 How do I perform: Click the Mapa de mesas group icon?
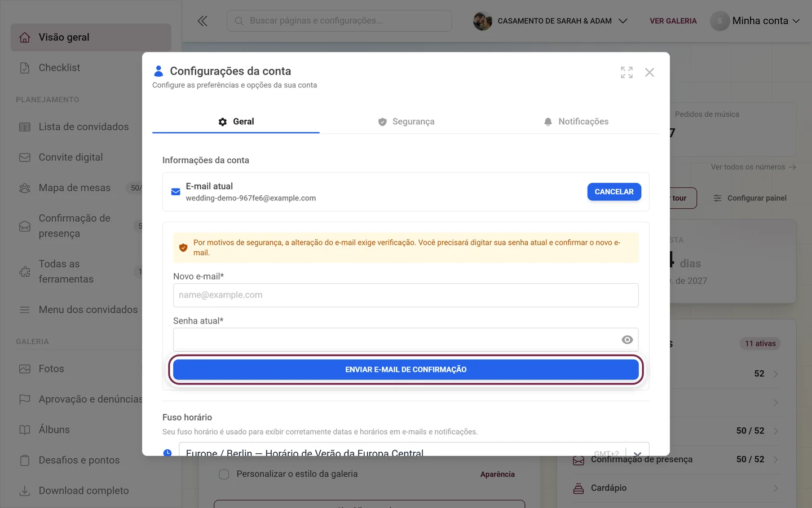pyautogui.click(x=25, y=188)
